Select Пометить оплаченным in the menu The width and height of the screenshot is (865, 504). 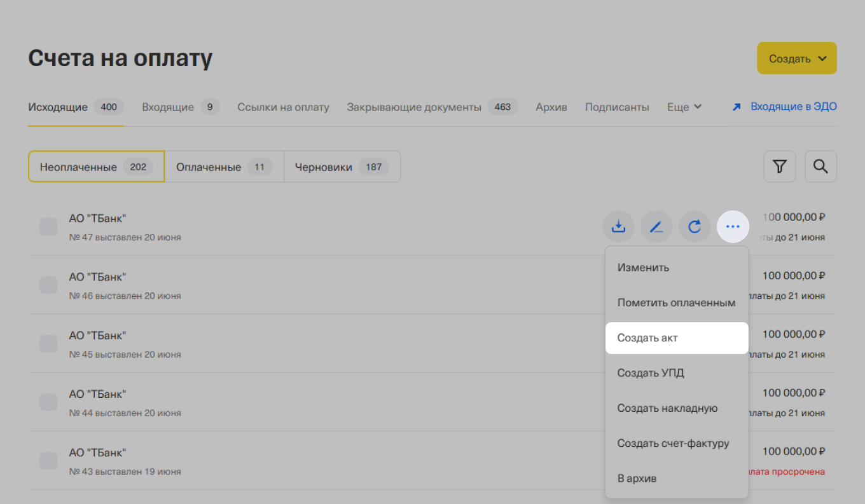click(x=676, y=303)
